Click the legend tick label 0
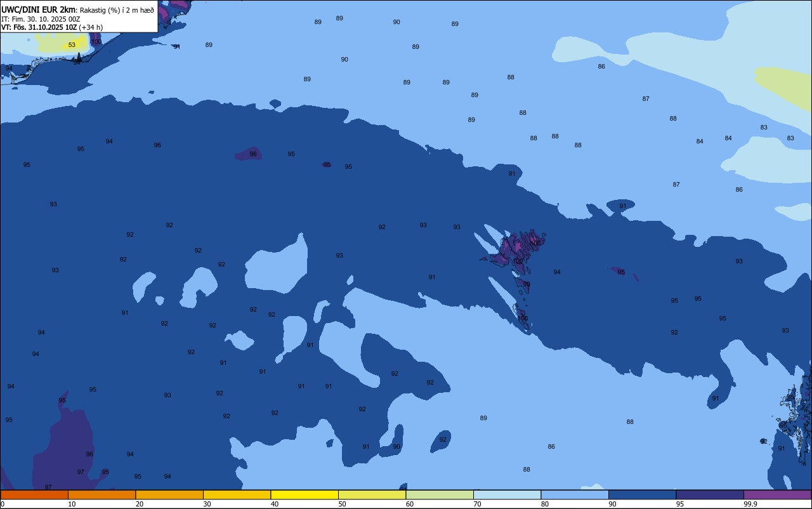Screen dimensions: 812x509 pyautogui.click(x=3, y=504)
